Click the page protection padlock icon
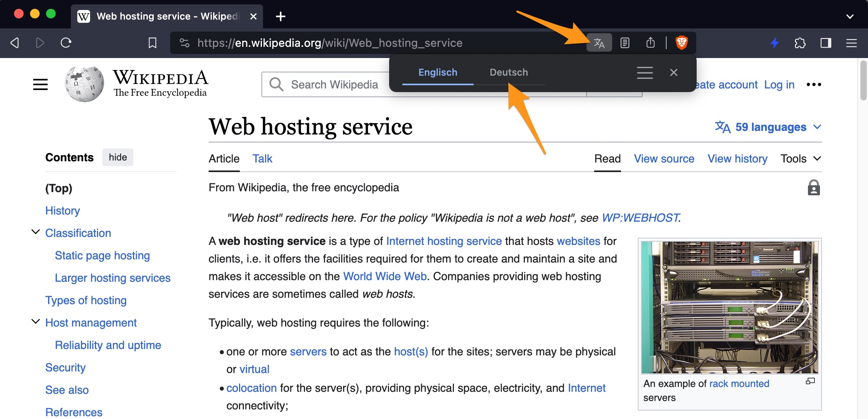The image size is (868, 419). pos(814,188)
